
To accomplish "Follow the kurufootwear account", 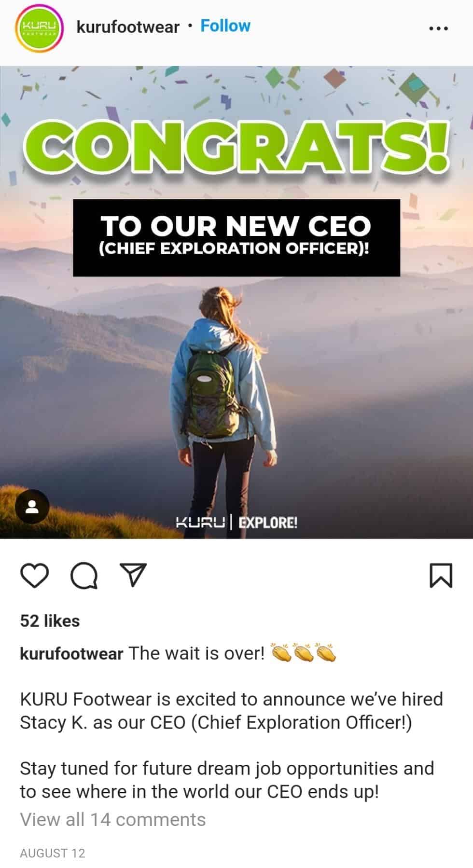I will (x=225, y=26).
